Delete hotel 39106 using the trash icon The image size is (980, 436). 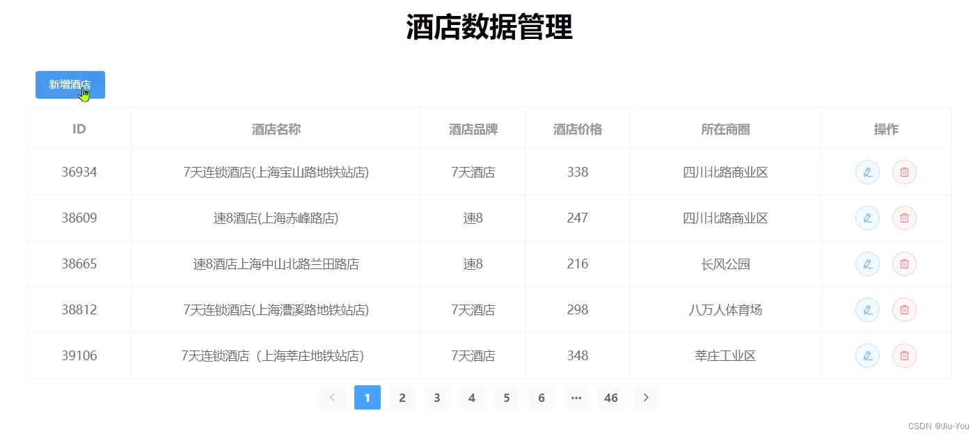[904, 355]
